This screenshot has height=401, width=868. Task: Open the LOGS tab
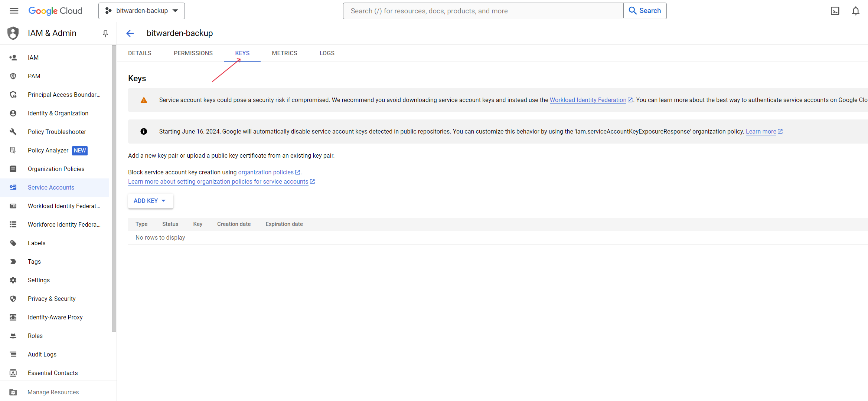tap(327, 53)
